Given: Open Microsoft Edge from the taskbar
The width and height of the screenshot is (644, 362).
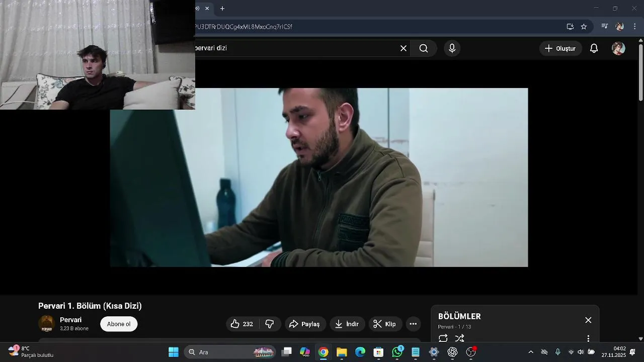Looking at the screenshot, I should pyautogui.click(x=360, y=352).
